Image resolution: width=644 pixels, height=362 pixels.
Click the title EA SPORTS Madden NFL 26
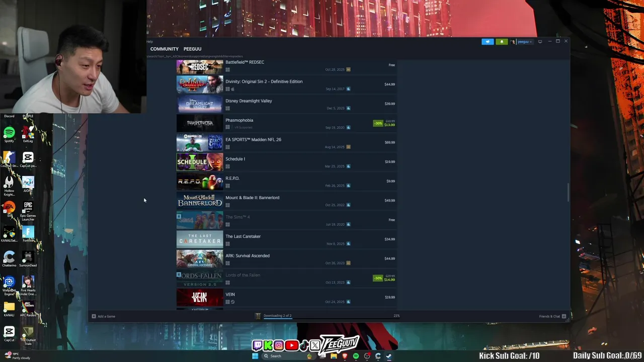(x=253, y=140)
